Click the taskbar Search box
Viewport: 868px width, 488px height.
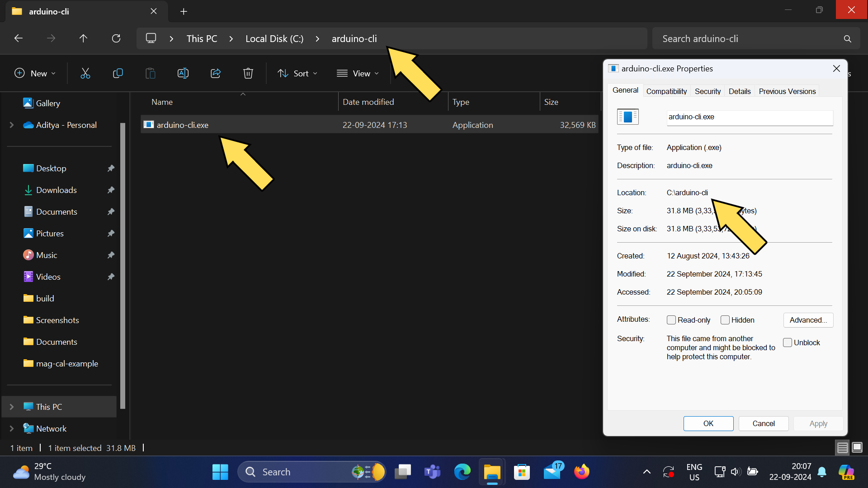coord(312,472)
